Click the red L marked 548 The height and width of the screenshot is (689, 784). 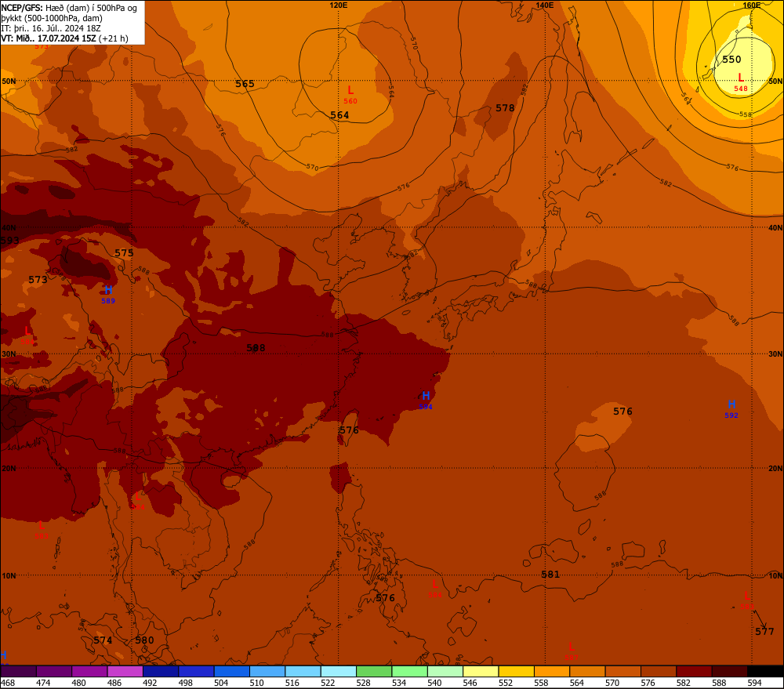point(741,78)
